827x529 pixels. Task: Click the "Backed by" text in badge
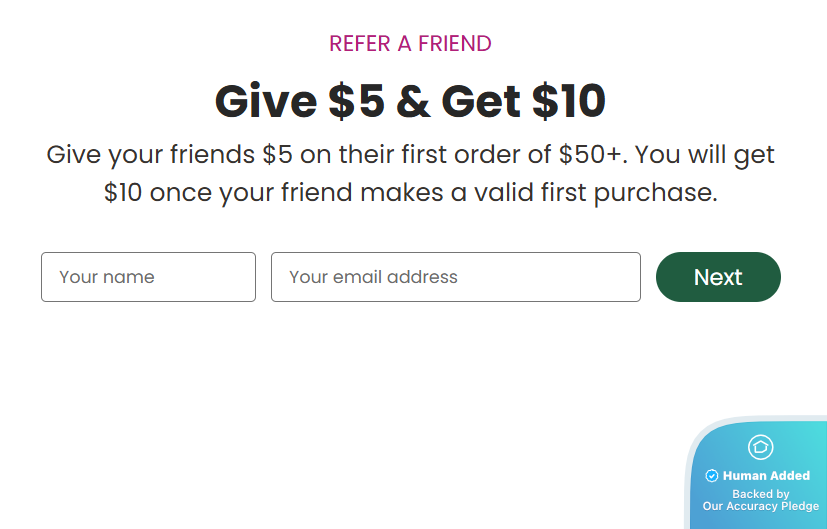(x=760, y=494)
